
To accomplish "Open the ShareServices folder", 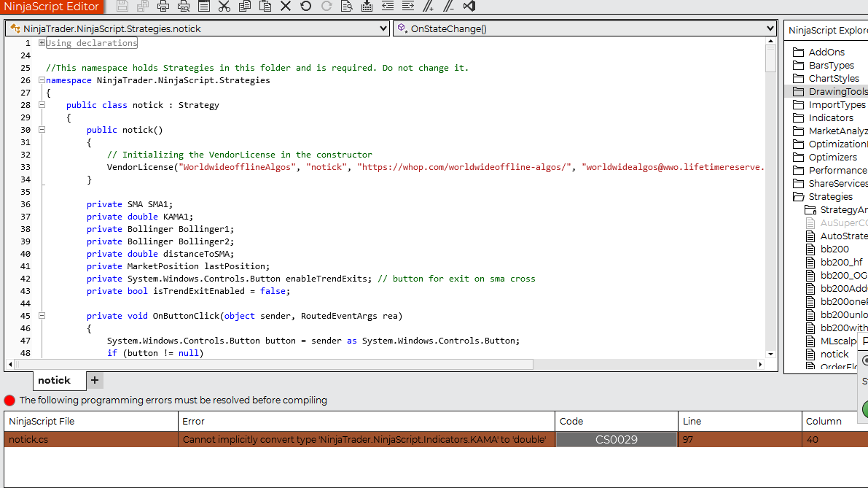I will click(830, 183).
